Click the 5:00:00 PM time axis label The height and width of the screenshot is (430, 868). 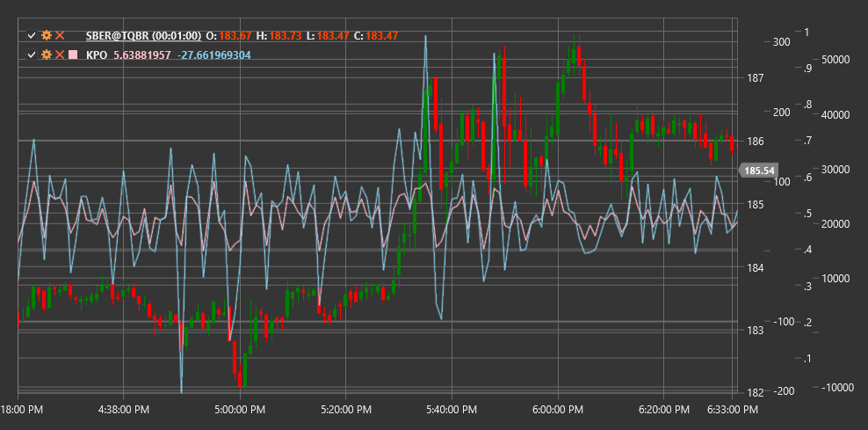[240, 411]
